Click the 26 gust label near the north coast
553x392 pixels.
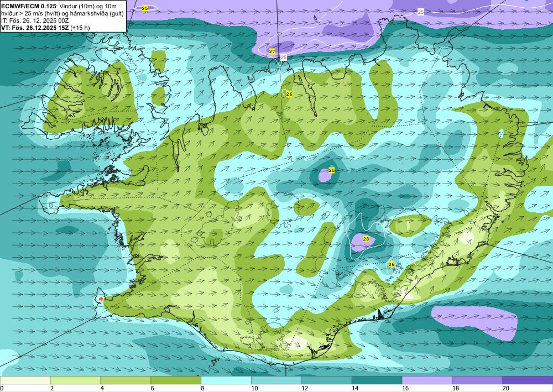pyautogui.click(x=289, y=94)
